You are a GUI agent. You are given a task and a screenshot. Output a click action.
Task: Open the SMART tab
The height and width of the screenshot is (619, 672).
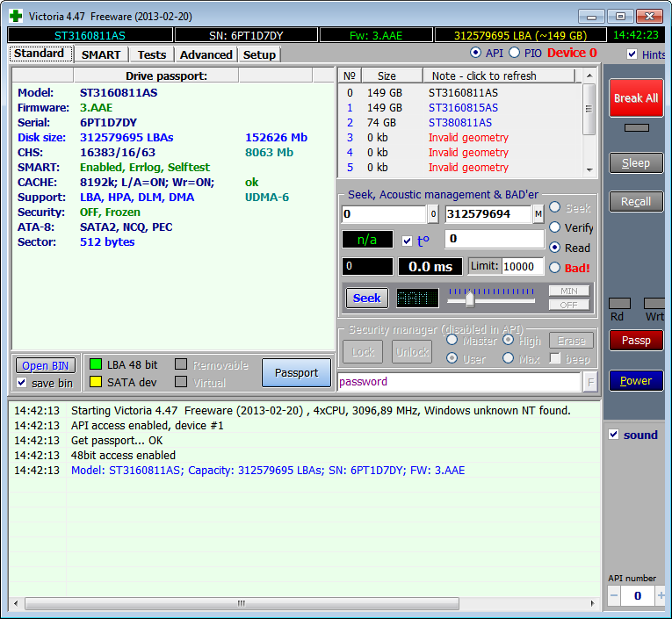(101, 54)
